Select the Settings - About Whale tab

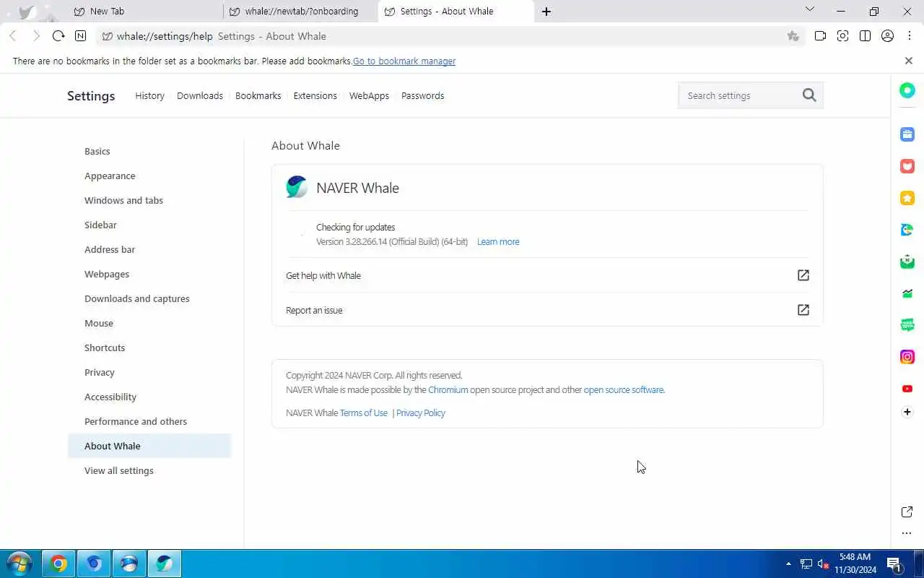(x=456, y=12)
